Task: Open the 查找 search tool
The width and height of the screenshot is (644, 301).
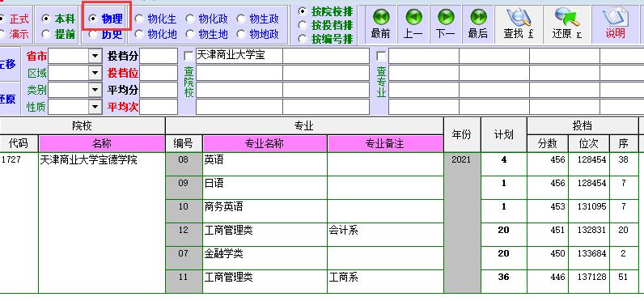Action: (519, 24)
